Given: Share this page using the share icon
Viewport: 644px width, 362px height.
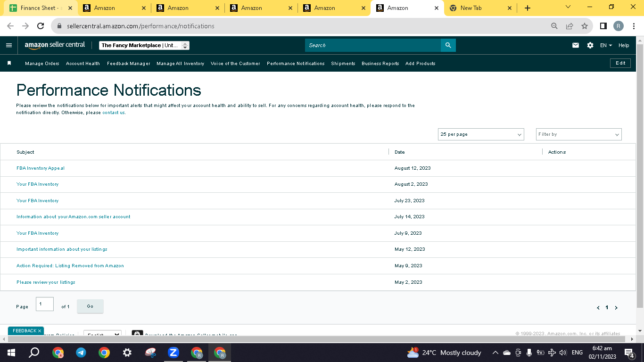Looking at the screenshot, I should pos(570,26).
